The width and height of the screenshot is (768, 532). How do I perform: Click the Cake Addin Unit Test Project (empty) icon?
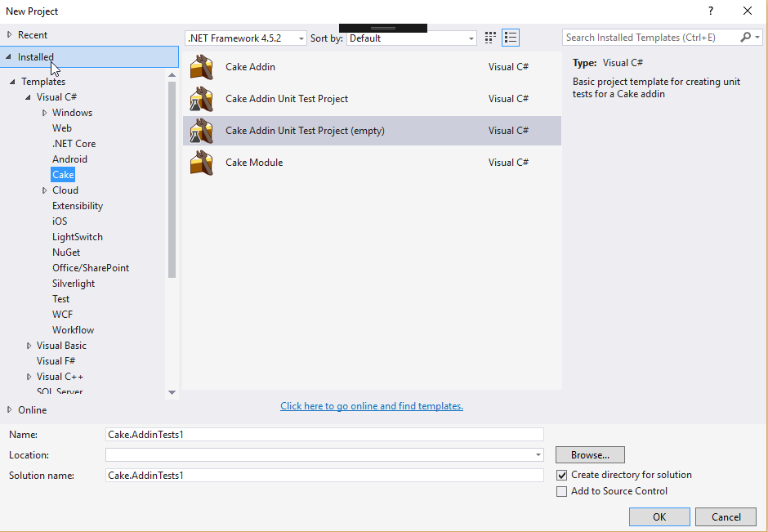tap(201, 131)
